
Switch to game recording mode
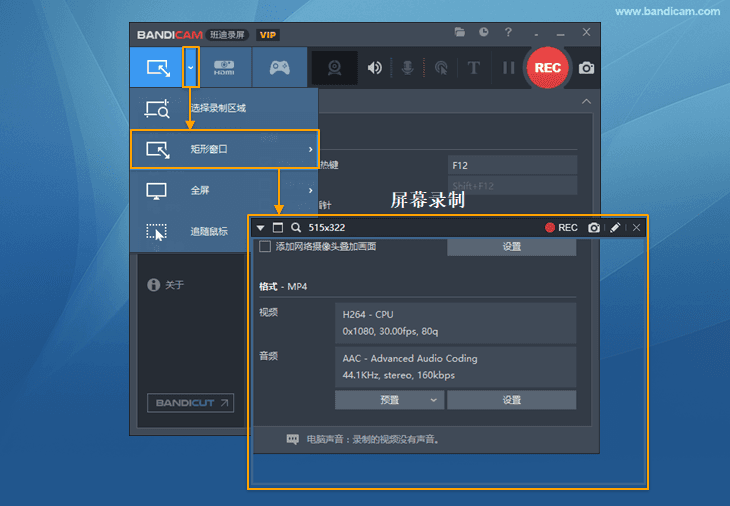coord(280,67)
